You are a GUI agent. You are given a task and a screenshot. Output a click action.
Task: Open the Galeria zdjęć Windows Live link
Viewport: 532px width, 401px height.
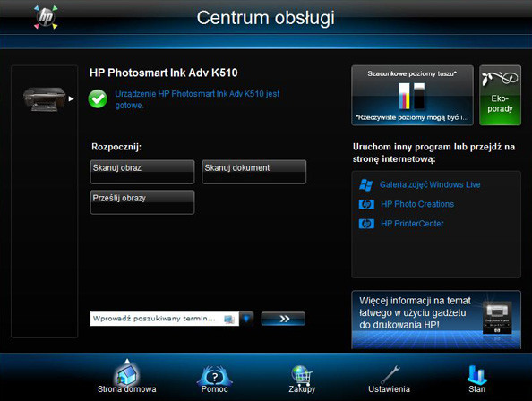430,184
